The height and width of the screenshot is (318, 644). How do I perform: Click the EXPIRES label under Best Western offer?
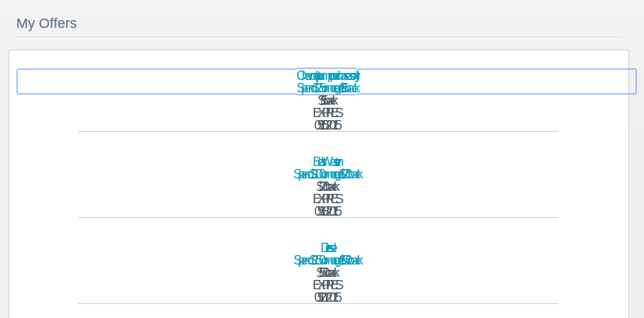point(328,199)
